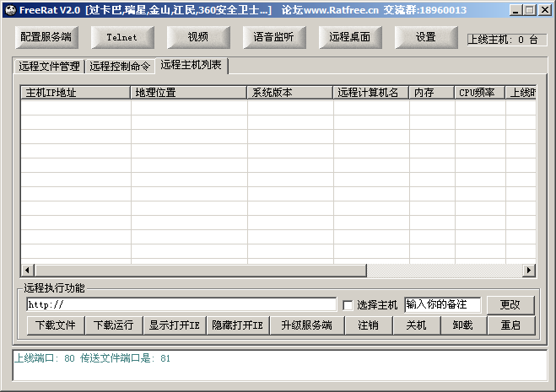
Task: Switch to the 远程控制命令 tab
Action: [x=120, y=67]
